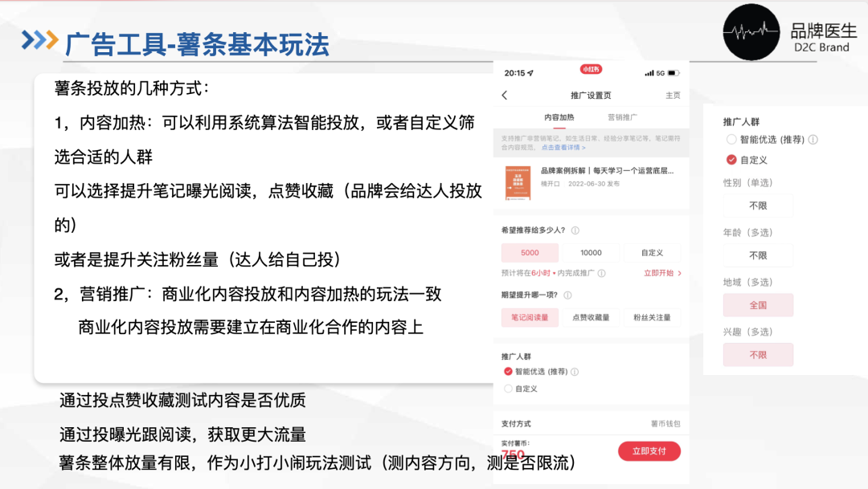Tap the signal bars icon in status bar
Image resolution: width=868 pixels, height=489 pixels.
pyautogui.click(x=649, y=73)
